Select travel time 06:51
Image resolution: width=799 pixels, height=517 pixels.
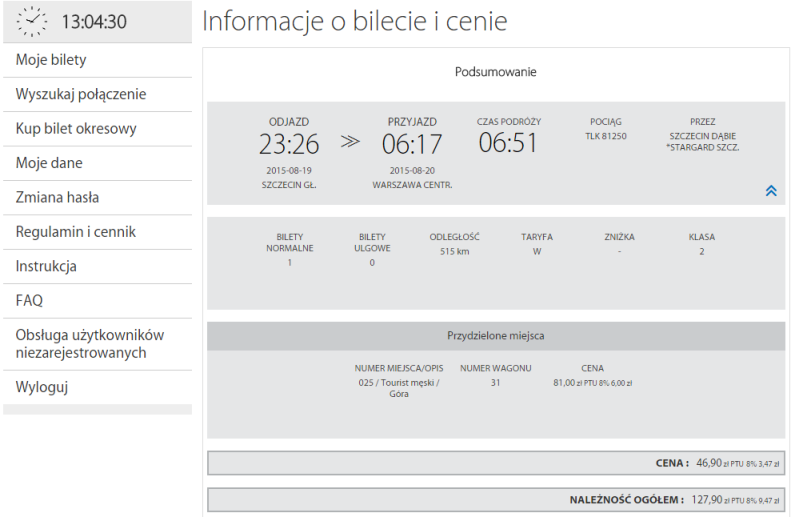coord(508,143)
